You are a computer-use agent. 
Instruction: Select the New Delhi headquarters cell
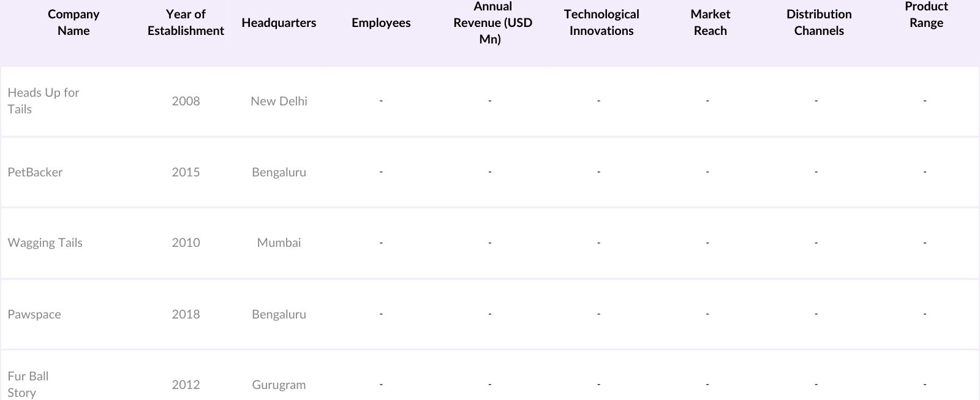tap(279, 101)
